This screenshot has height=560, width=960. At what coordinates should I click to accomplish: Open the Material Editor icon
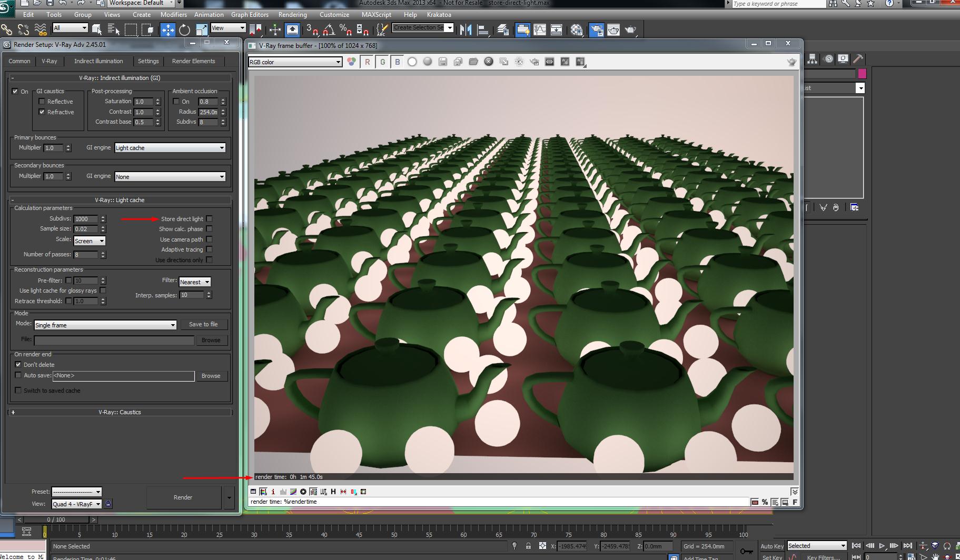pos(577,30)
